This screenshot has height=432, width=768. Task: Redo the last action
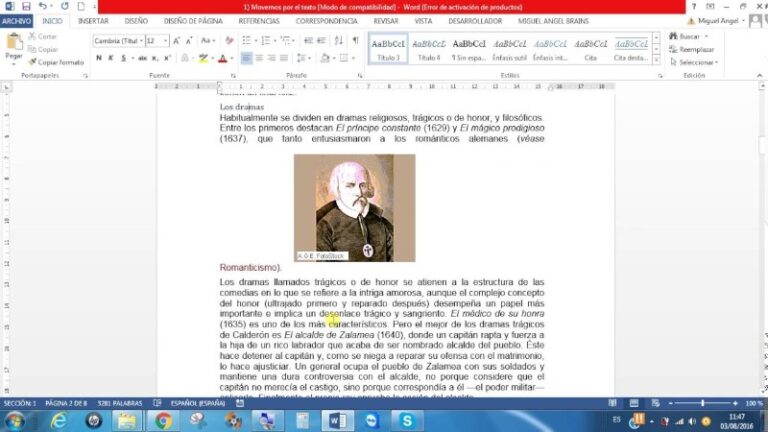pyautogui.click(x=65, y=6)
